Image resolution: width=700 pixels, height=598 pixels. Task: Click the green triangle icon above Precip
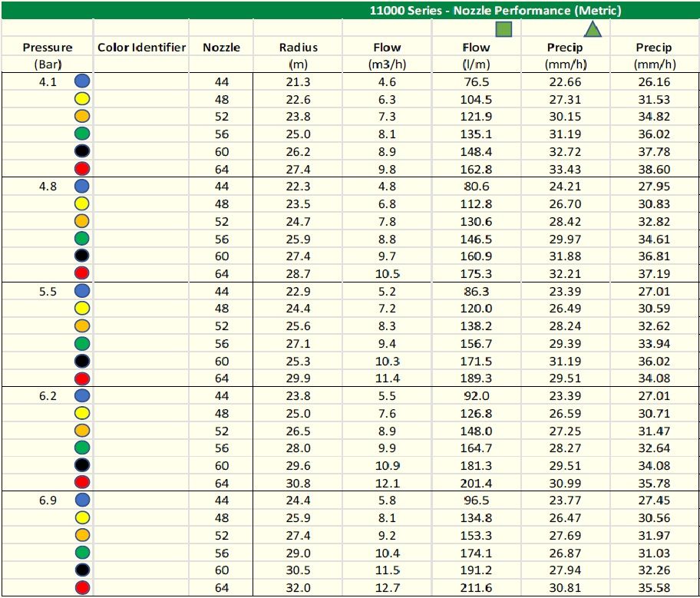593,29
